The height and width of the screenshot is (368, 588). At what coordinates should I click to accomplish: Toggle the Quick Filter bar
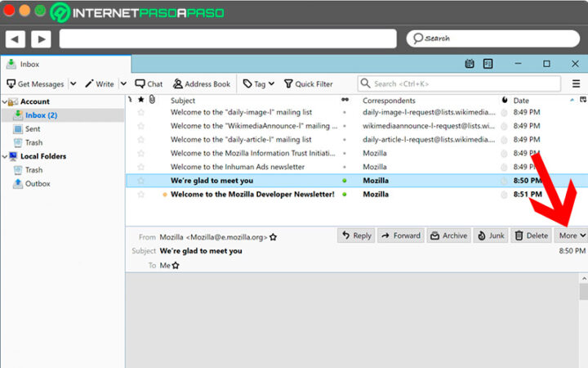[308, 83]
